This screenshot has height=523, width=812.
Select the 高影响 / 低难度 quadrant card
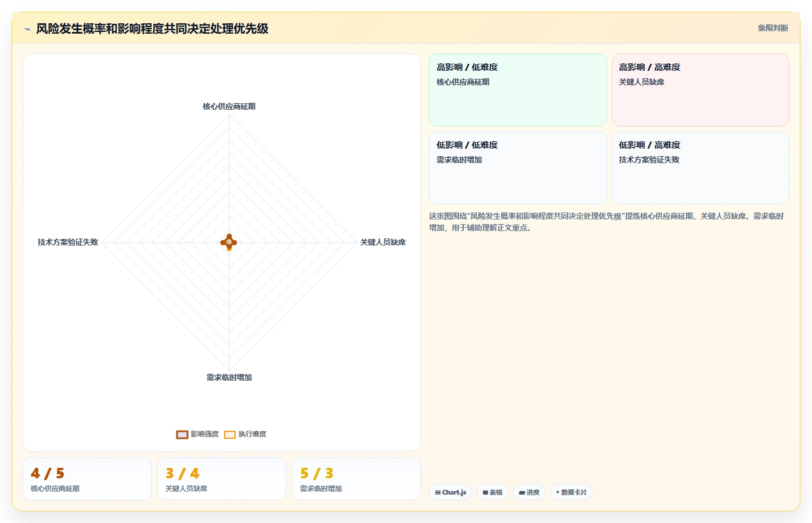pyautogui.click(x=518, y=90)
